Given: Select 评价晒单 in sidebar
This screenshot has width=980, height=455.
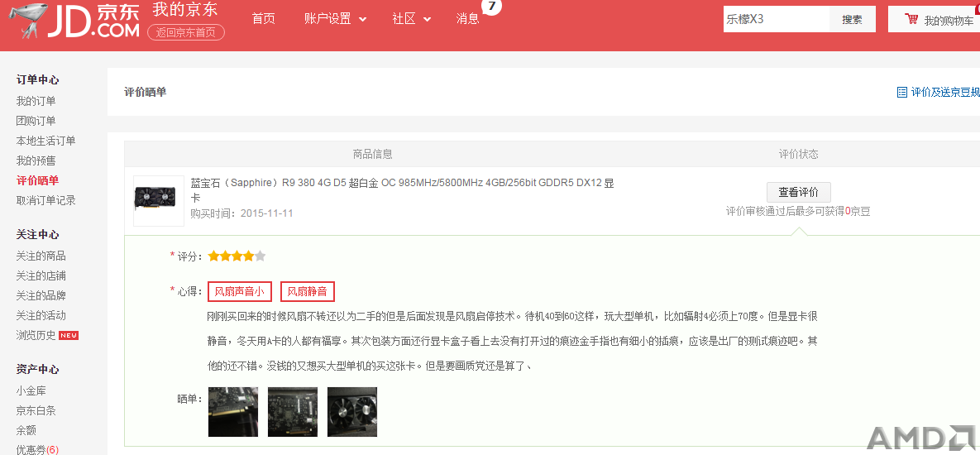Looking at the screenshot, I should point(37,180).
